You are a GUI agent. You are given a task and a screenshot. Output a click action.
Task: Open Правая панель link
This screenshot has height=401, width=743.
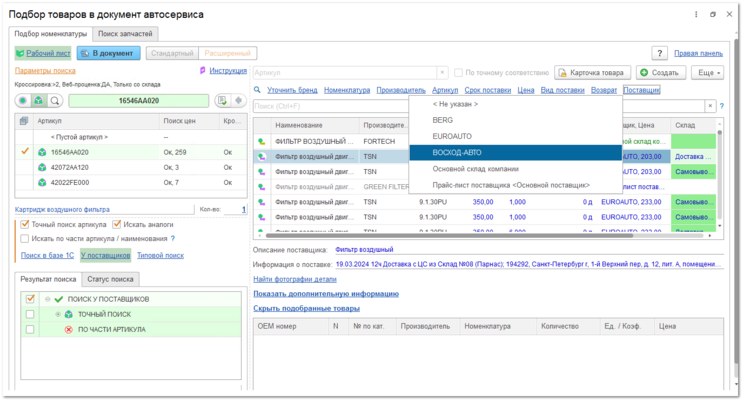(698, 54)
